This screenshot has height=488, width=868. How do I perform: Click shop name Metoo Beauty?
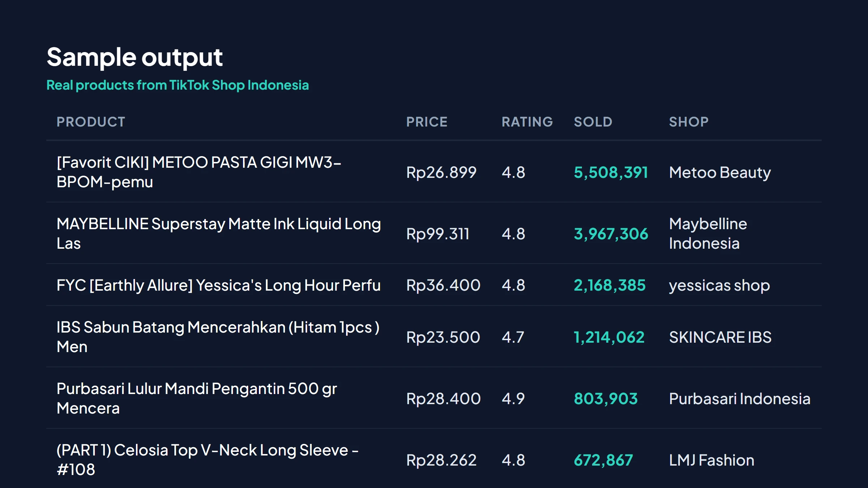(720, 172)
